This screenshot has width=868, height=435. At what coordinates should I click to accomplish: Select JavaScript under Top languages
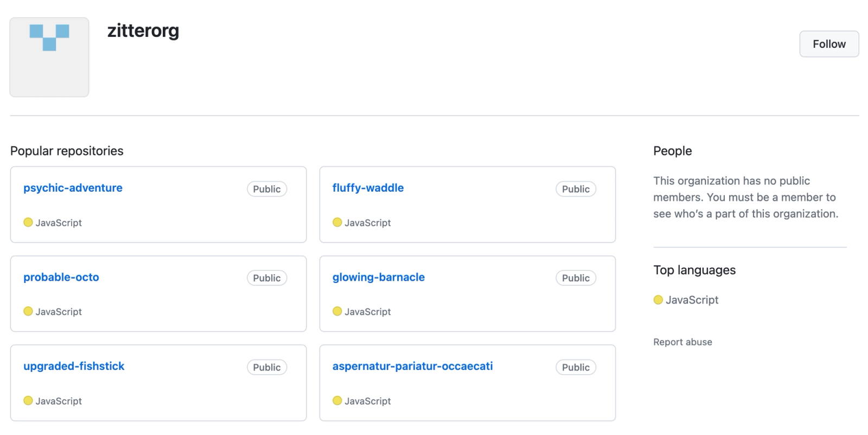tap(692, 300)
